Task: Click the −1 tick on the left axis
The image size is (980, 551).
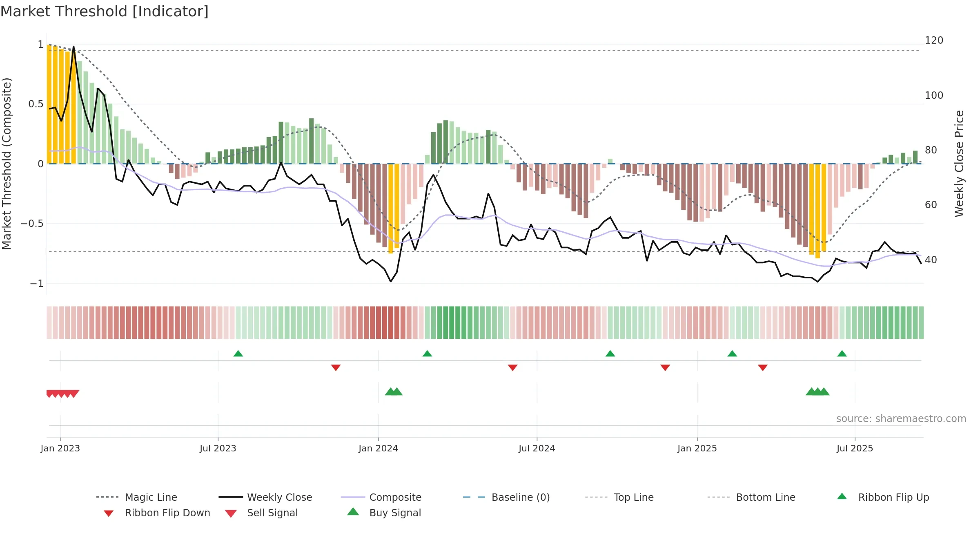Action: [36, 283]
